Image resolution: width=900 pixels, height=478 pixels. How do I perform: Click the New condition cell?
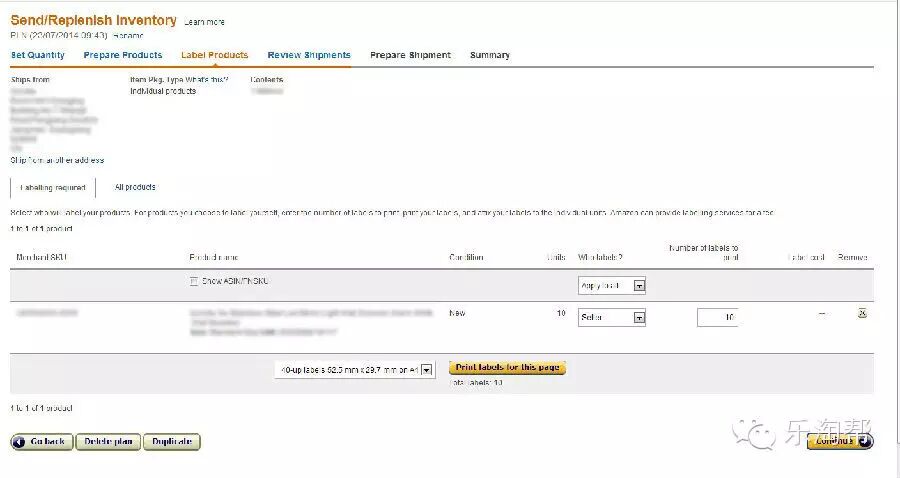click(x=457, y=313)
